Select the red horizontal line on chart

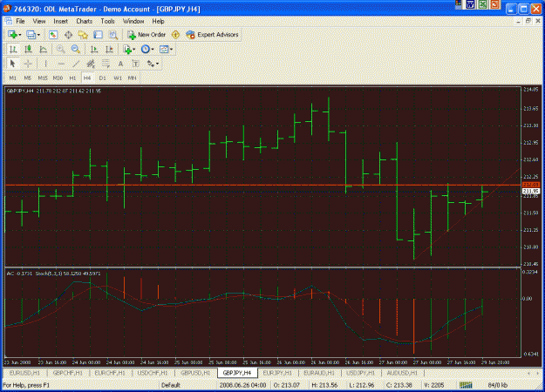click(x=262, y=185)
